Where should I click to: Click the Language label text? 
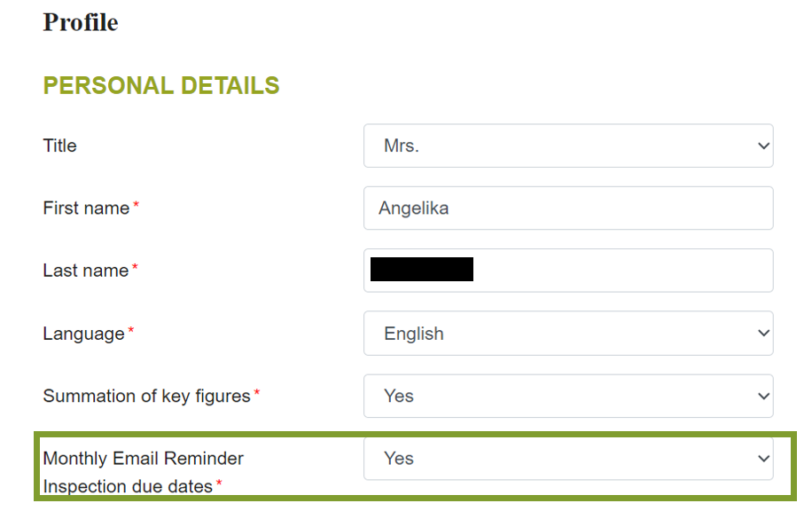83,334
